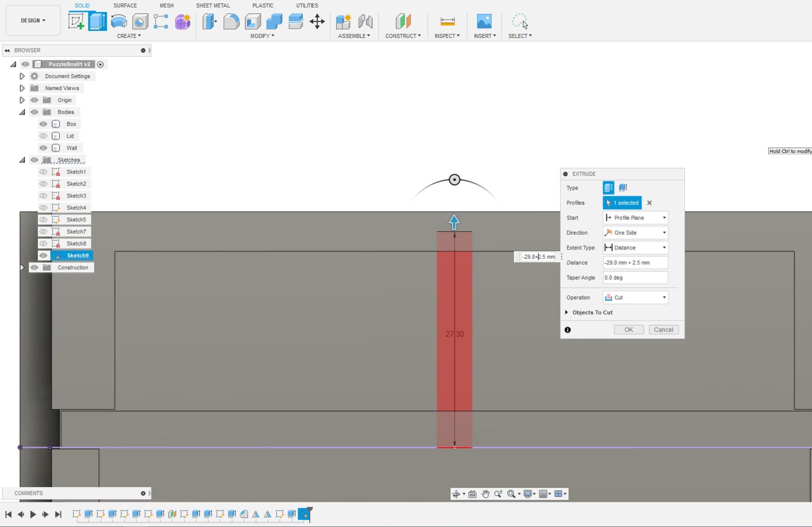Open the Surface tab
Image resolution: width=812 pixels, height=527 pixels.
click(125, 6)
